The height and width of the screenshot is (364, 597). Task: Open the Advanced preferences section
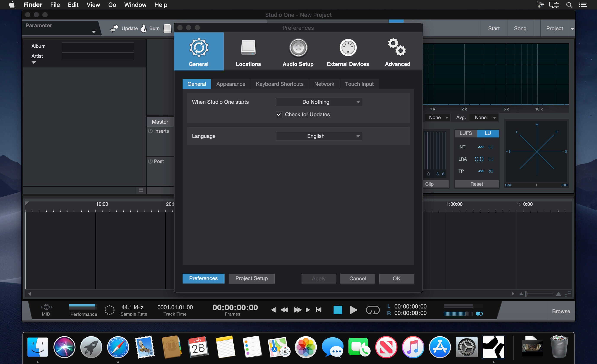(397, 52)
